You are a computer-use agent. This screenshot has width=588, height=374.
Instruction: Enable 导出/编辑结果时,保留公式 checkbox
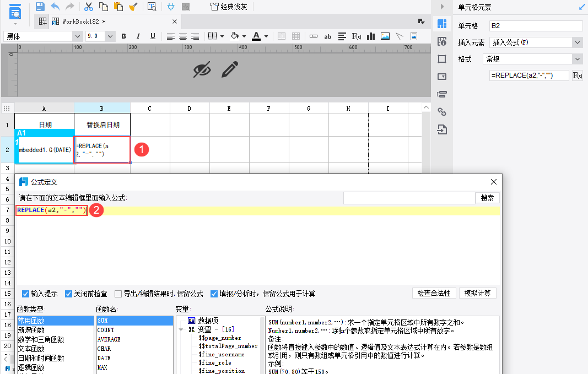point(118,294)
